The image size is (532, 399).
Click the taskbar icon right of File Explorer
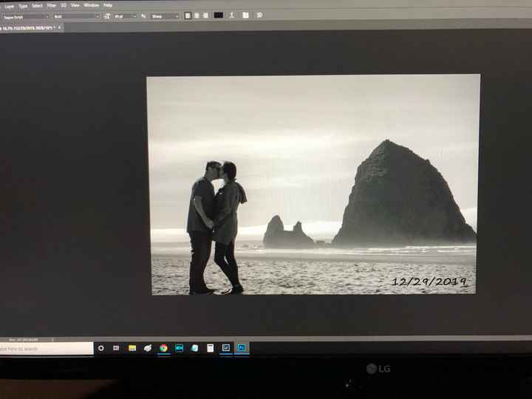tap(148, 348)
